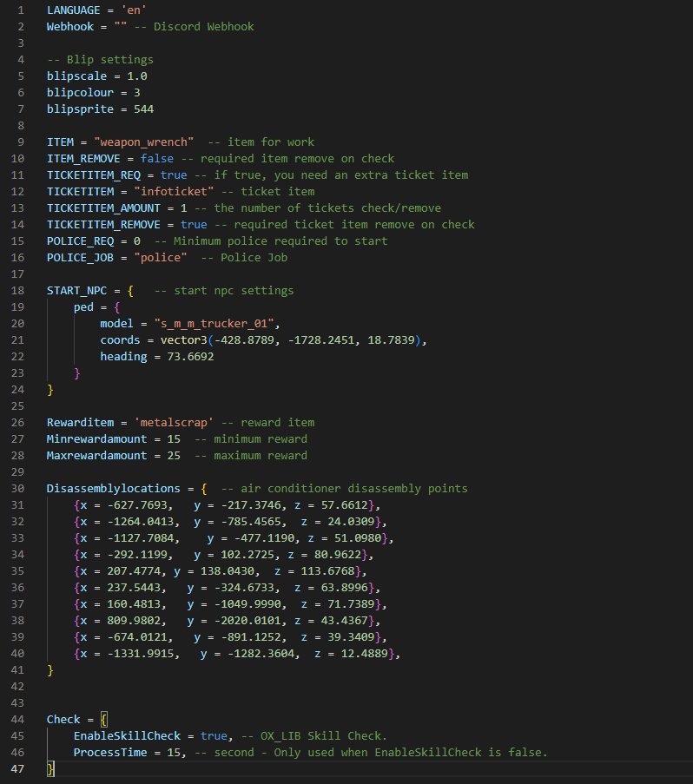Click line number 30 in the gutter
The image size is (693, 784).
[17, 489]
